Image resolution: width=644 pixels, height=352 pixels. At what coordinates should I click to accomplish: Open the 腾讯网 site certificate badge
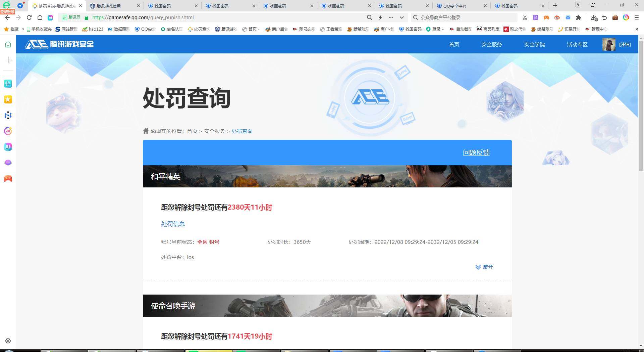click(x=71, y=17)
